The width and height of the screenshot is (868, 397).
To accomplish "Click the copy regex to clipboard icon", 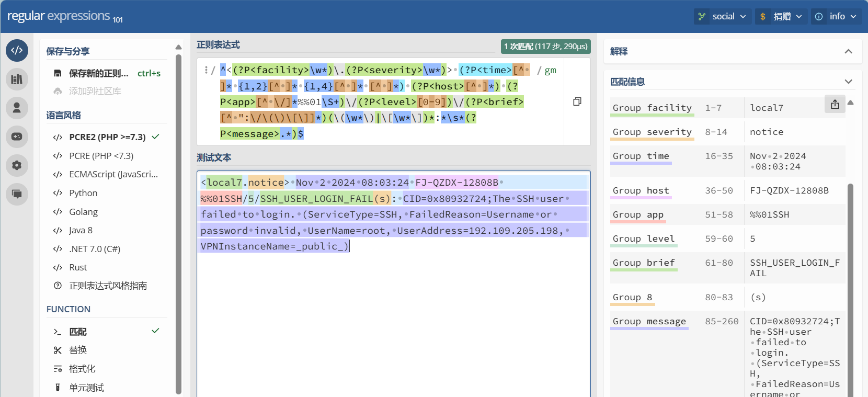I will (x=577, y=101).
